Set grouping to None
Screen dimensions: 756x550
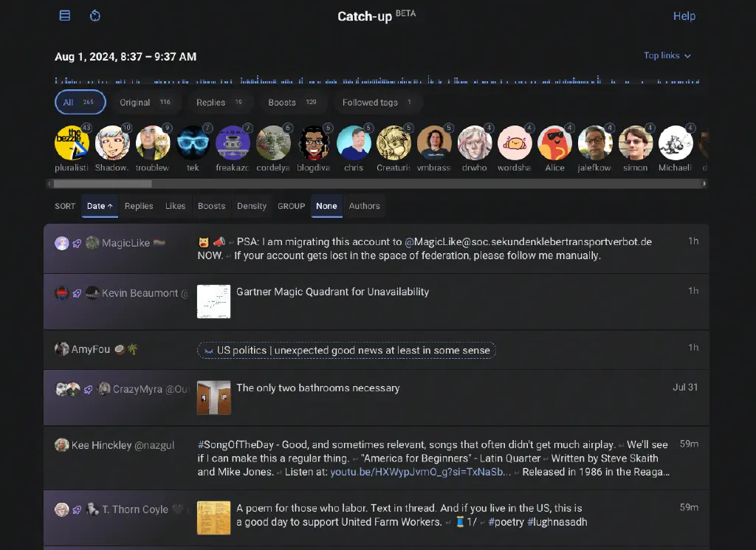point(326,206)
